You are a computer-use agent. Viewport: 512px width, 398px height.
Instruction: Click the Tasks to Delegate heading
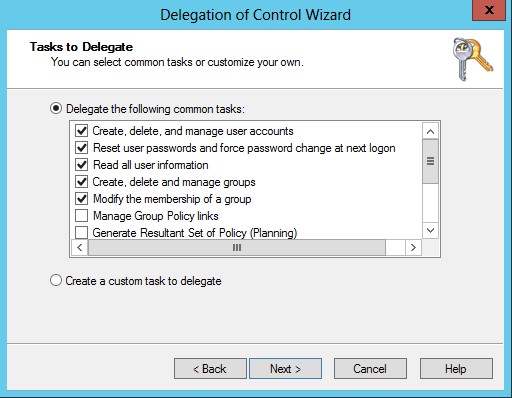[x=81, y=47]
